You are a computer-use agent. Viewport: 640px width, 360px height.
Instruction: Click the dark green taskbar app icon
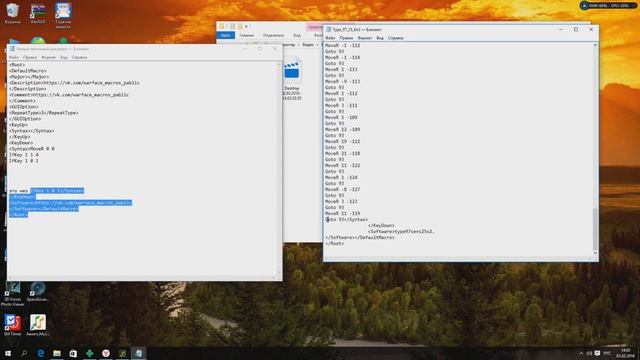pyautogui.click(x=122, y=353)
